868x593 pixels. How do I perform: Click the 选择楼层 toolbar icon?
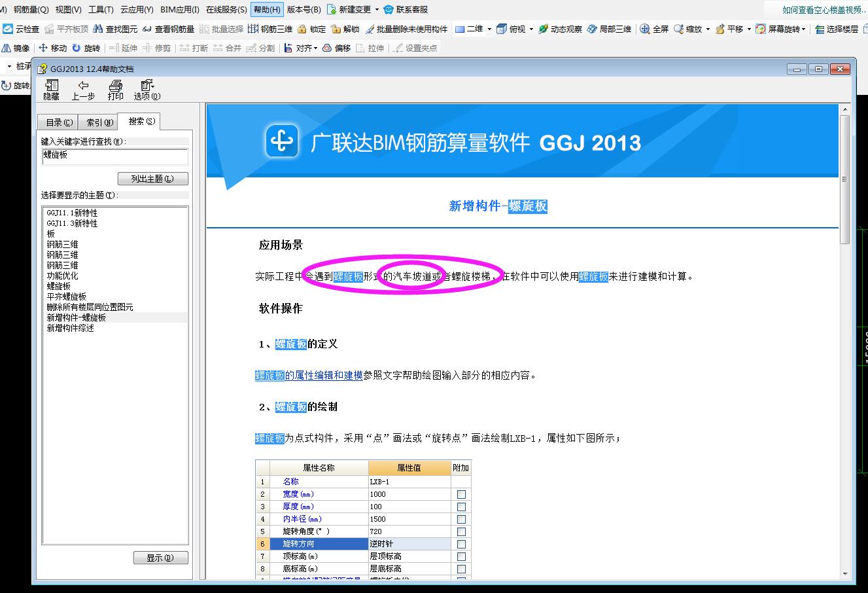pyautogui.click(x=820, y=29)
